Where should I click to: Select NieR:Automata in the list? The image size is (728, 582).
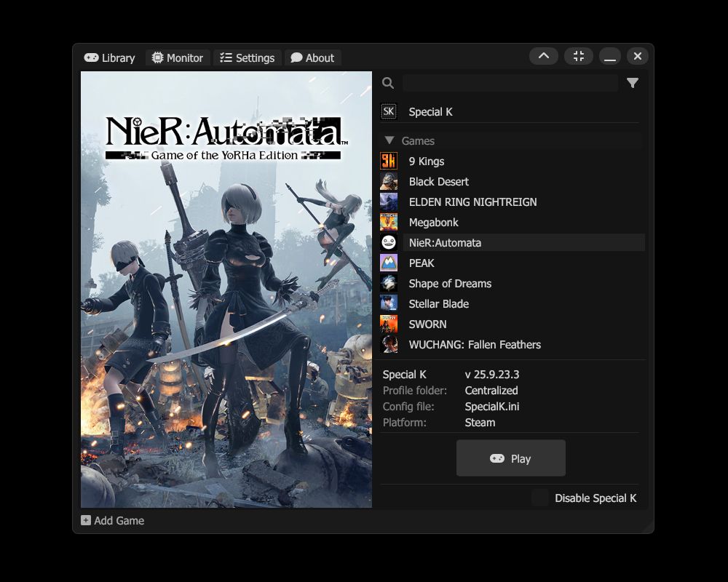click(523, 243)
